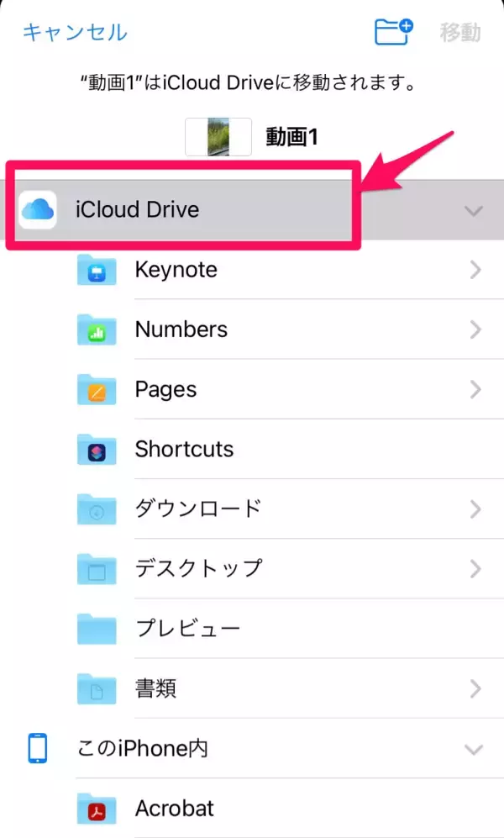The width and height of the screenshot is (504, 838).
Task: Tap the iPhone device icon
Action: [x=38, y=747]
